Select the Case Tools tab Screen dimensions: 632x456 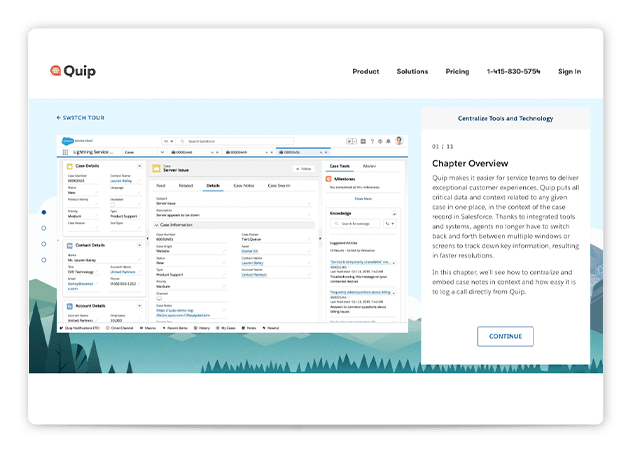(340, 166)
